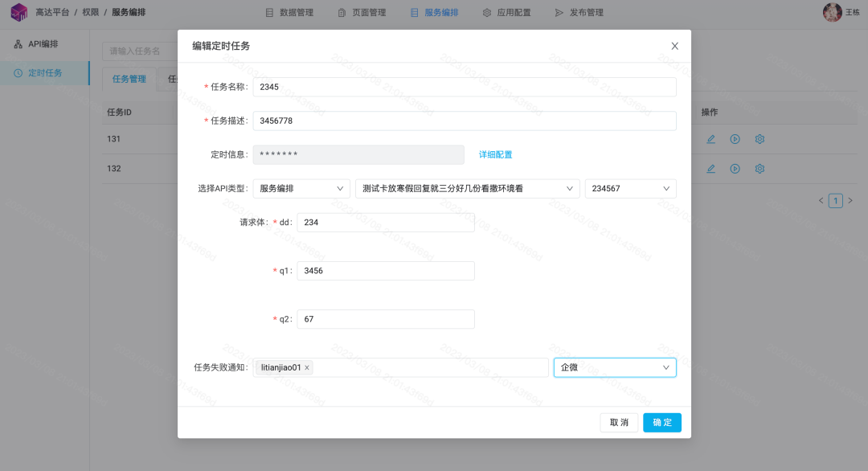This screenshot has height=471, width=868.
Task: Click the 详细配置 link
Action: pos(495,154)
